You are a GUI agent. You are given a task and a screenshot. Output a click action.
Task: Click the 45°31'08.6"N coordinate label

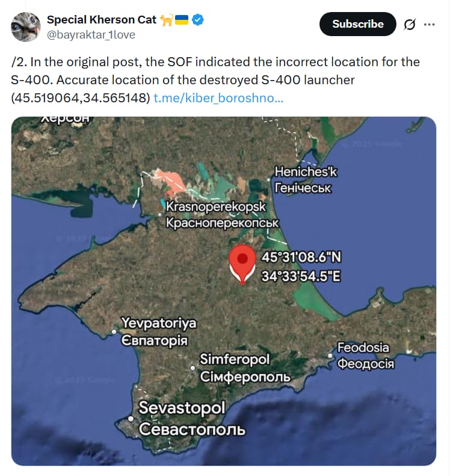coord(301,258)
